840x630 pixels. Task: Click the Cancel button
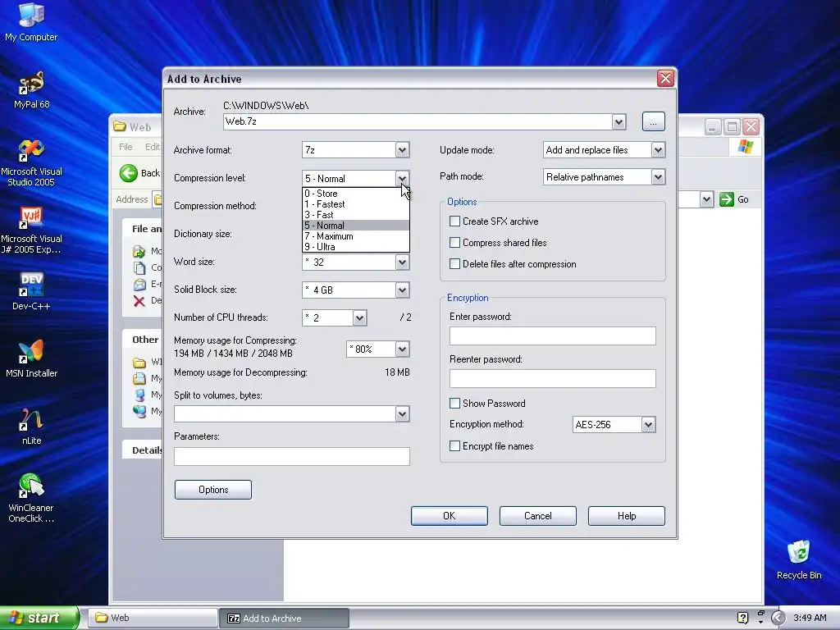pos(537,516)
